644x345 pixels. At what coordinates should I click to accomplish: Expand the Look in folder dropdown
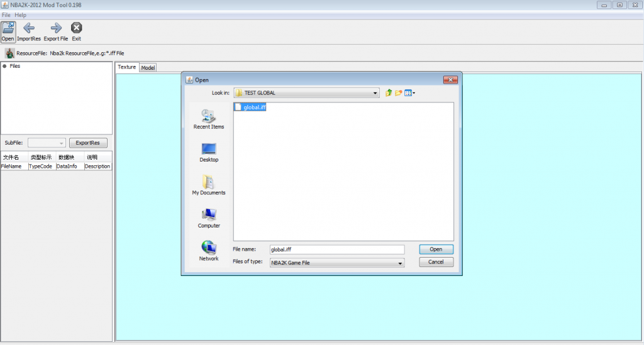tap(375, 93)
